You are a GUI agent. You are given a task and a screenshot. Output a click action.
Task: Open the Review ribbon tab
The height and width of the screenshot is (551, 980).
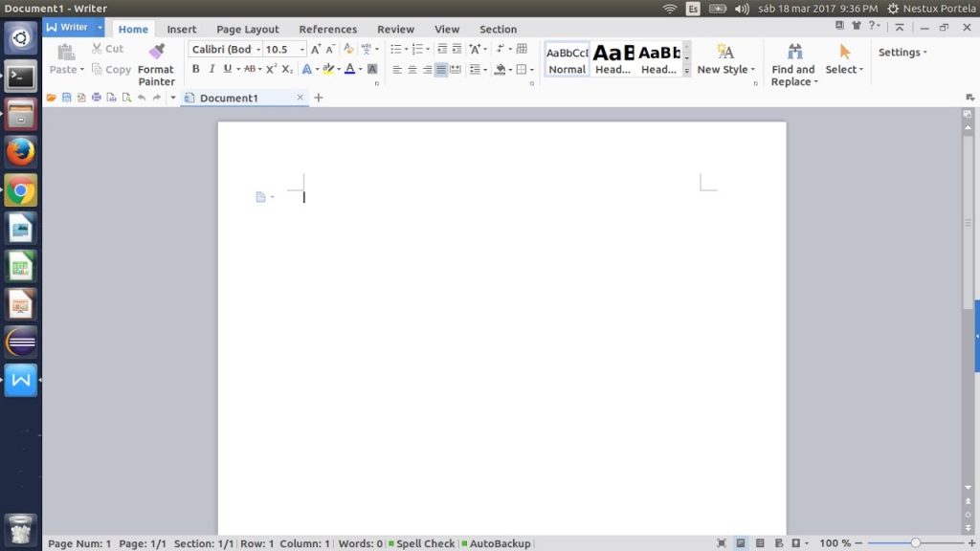(395, 29)
